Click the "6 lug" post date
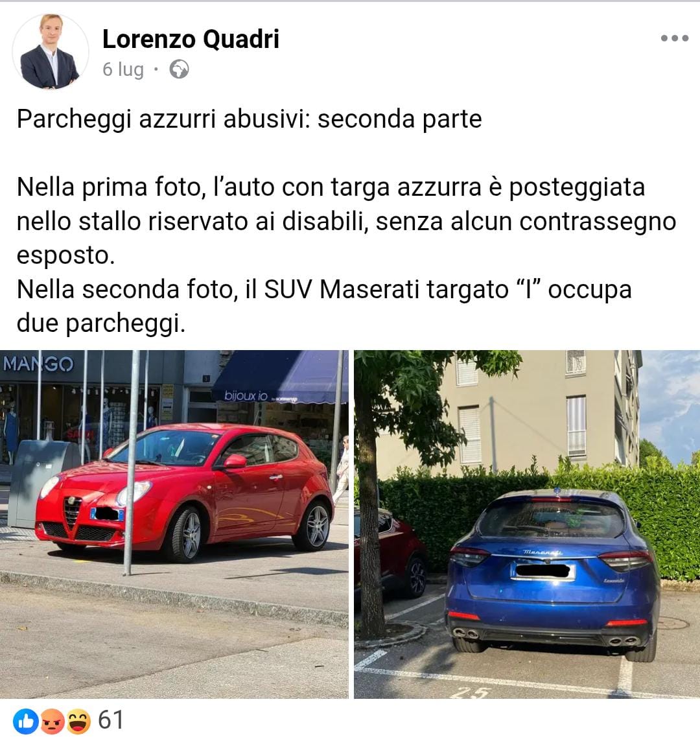Viewport: 700px width, 741px height. click(x=123, y=69)
